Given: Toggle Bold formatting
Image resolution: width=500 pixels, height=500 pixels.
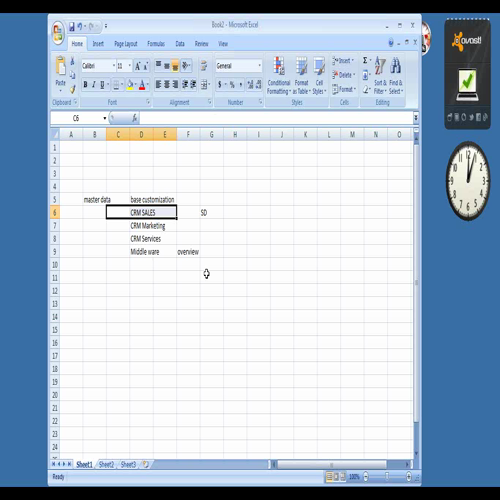Looking at the screenshot, I should (x=85, y=85).
